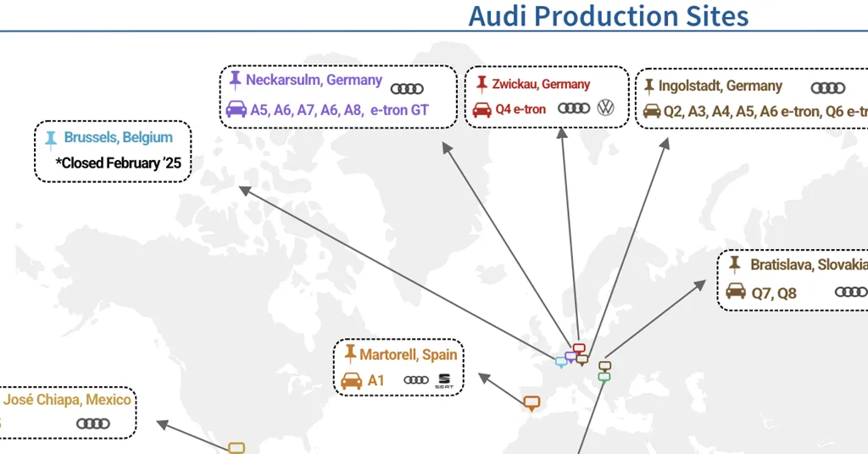Click the Q4 e-tron text

pyautogui.click(x=520, y=109)
